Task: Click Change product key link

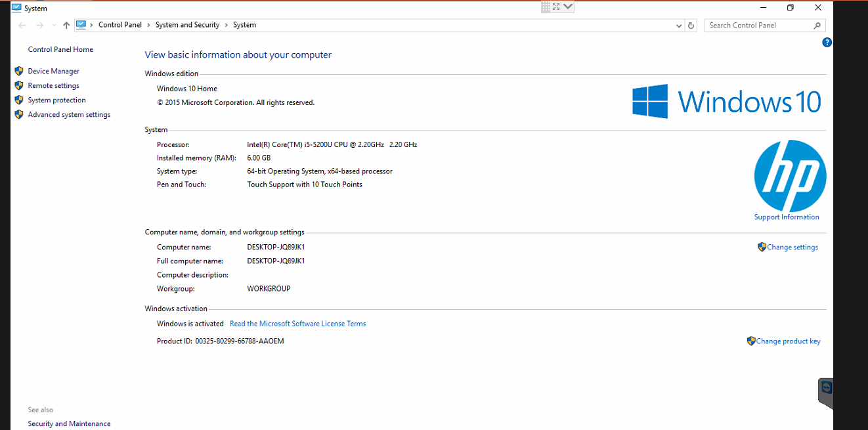Action: coord(789,341)
